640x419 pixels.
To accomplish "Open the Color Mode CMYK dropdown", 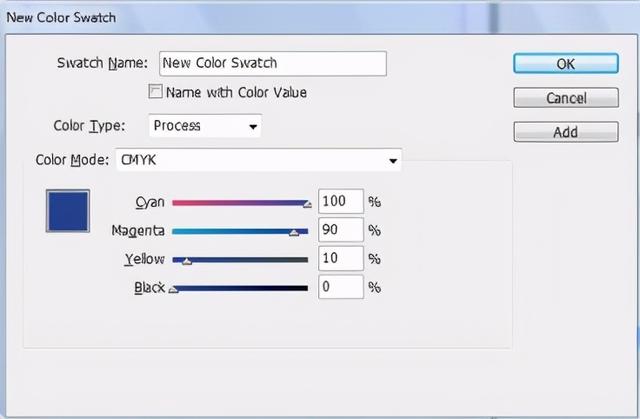I will coord(259,160).
